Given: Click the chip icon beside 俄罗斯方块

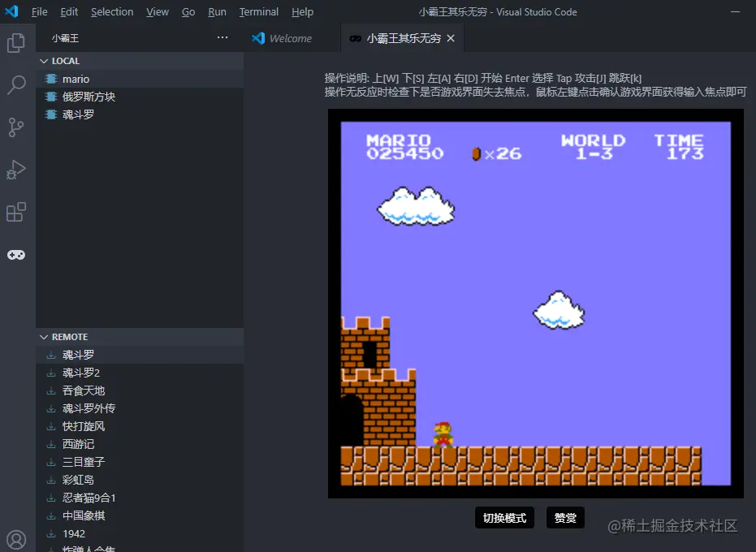Looking at the screenshot, I should tap(50, 97).
